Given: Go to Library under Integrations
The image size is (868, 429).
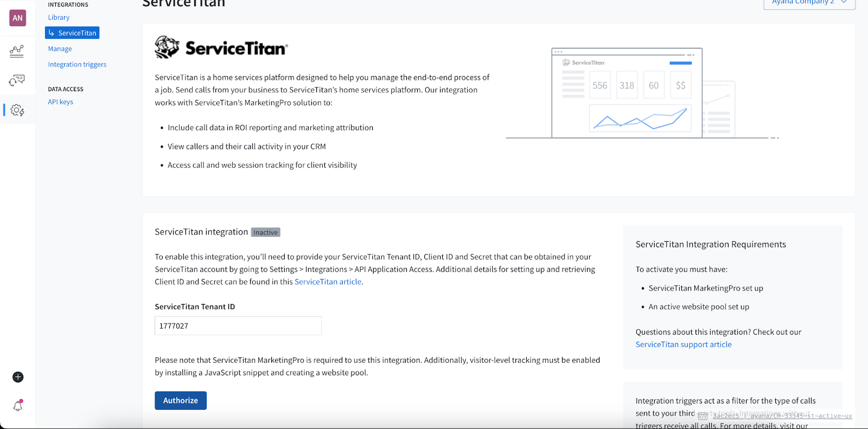Looking at the screenshot, I should [59, 17].
